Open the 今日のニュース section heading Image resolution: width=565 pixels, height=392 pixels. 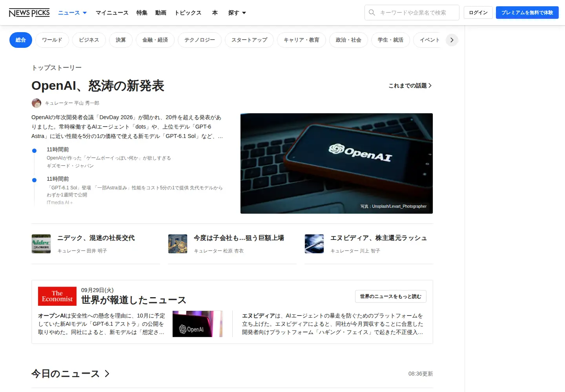tap(66, 374)
